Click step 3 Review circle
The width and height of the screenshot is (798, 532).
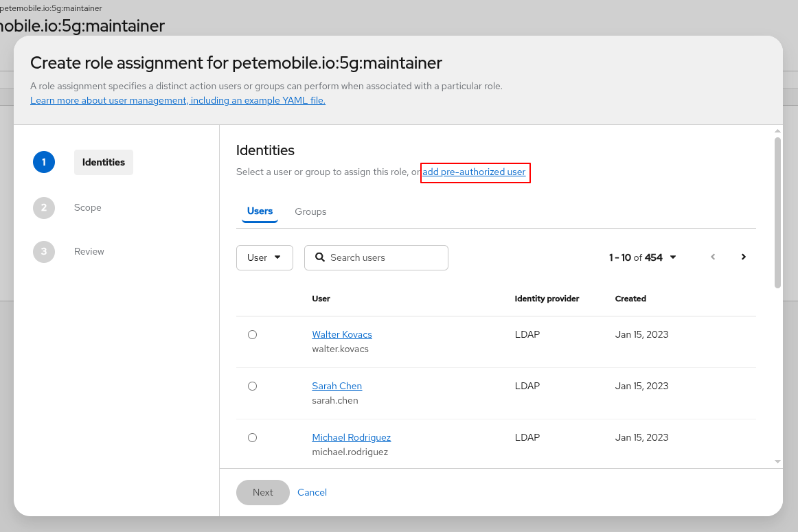pyautogui.click(x=44, y=251)
